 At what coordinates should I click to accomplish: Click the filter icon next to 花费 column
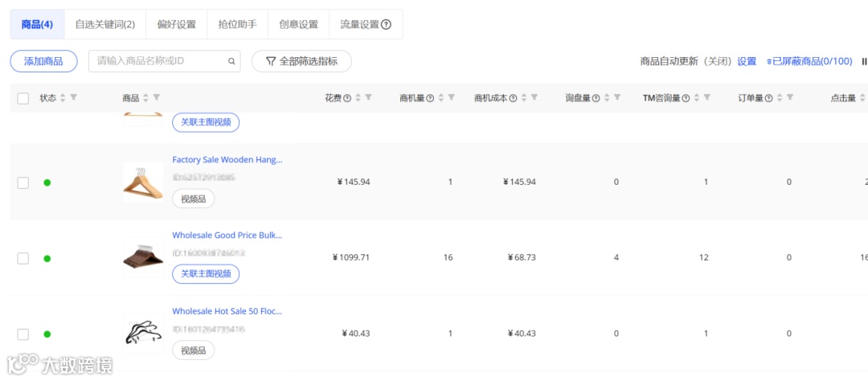(368, 98)
